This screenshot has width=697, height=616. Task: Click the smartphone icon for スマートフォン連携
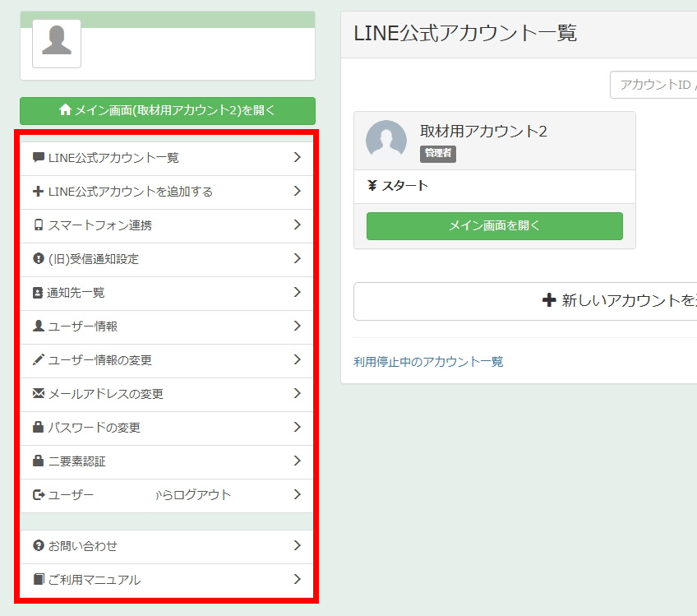(x=38, y=225)
